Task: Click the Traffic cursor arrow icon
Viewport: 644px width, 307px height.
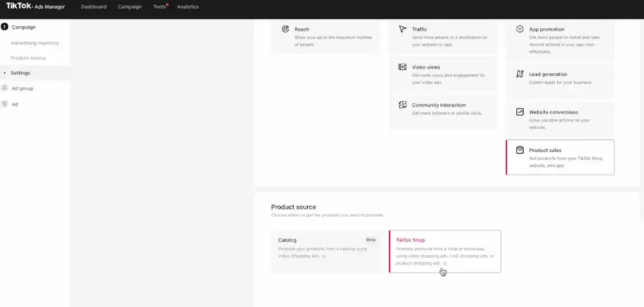Action: (402, 29)
